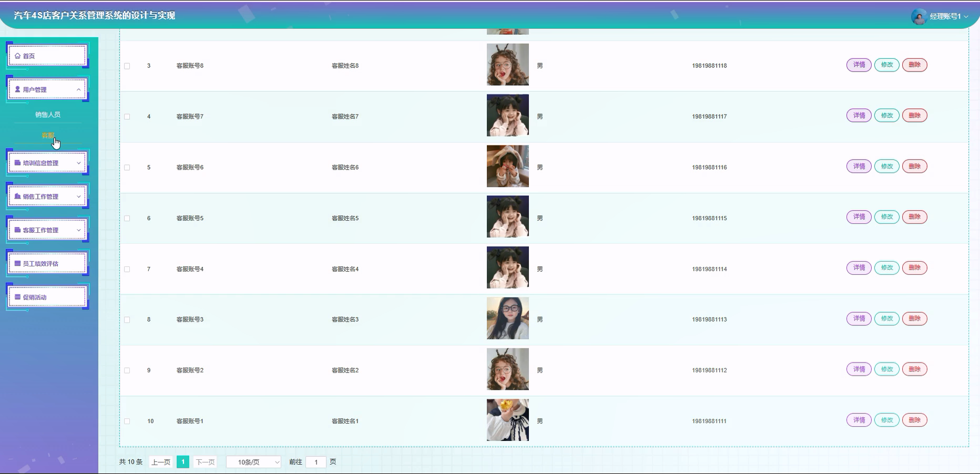Click the icon beside 促销活动
The height and width of the screenshot is (474, 980).
[17, 297]
